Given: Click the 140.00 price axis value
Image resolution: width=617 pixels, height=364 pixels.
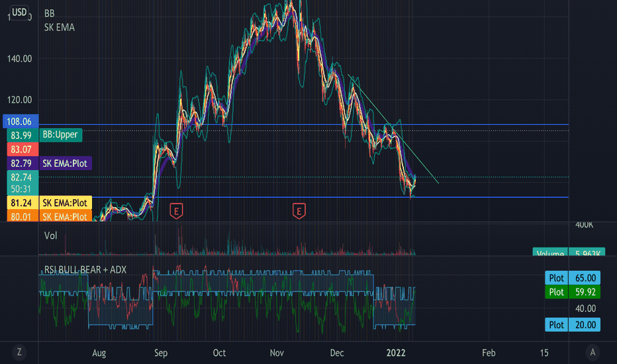Looking at the screenshot, I should [x=19, y=59].
